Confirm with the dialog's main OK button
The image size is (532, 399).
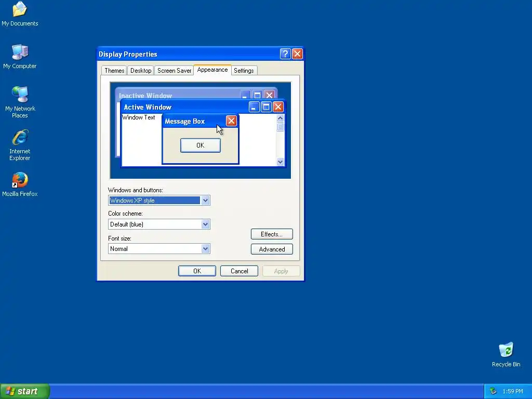pos(197,271)
